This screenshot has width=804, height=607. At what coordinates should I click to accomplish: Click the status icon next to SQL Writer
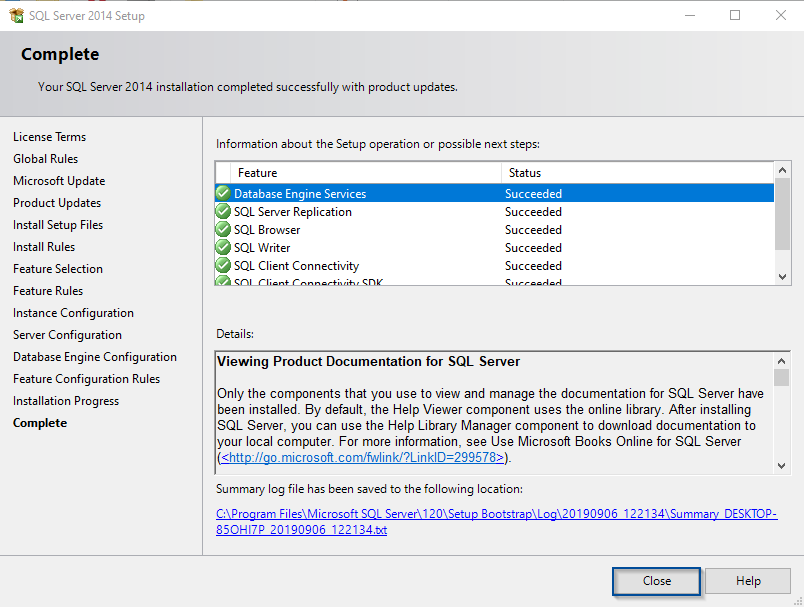coord(223,248)
